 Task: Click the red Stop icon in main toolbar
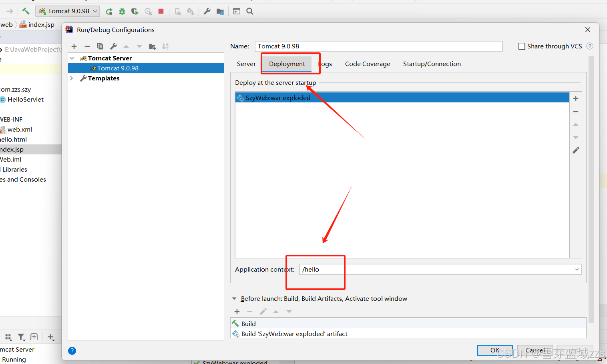pos(161,11)
